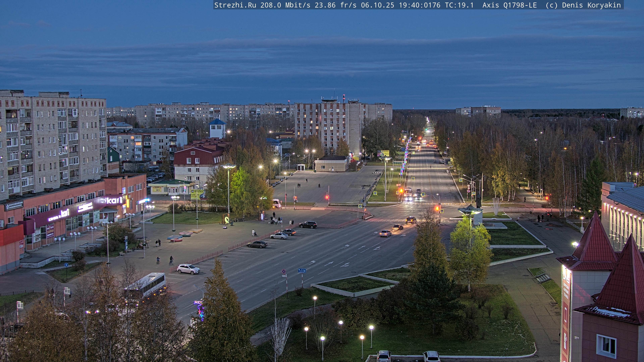Click the small blue-roofed white tower building
This screenshot has width=644, height=362.
217,128
